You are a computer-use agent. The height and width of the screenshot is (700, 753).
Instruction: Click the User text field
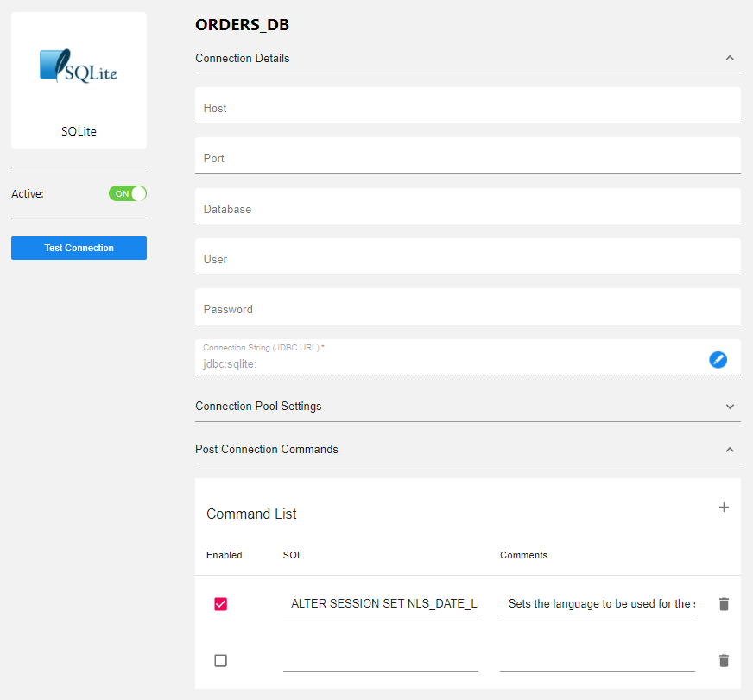tap(467, 259)
